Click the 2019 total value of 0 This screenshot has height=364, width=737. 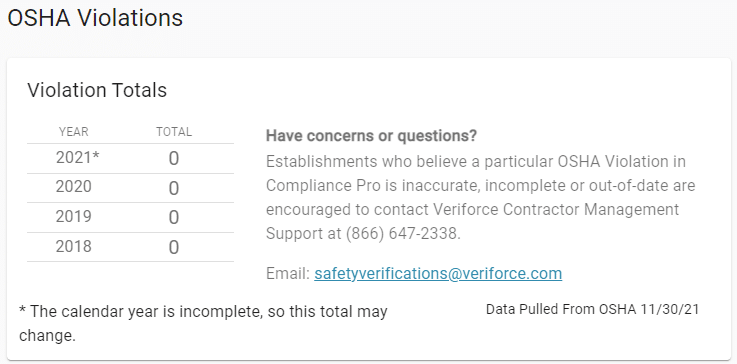click(x=174, y=218)
